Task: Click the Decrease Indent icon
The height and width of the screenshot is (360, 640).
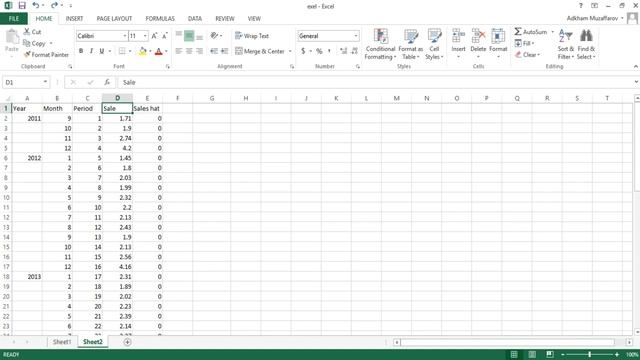Action: (214, 51)
